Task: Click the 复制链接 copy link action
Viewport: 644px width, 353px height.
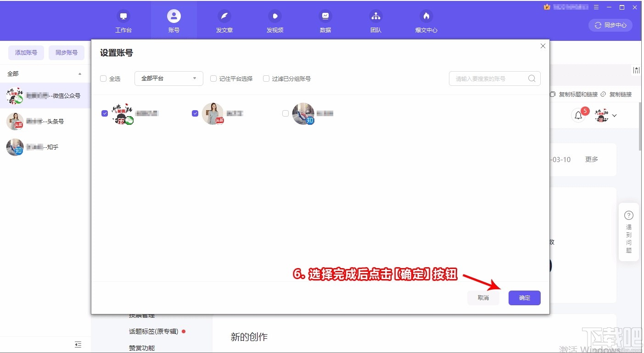Action: point(620,94)
